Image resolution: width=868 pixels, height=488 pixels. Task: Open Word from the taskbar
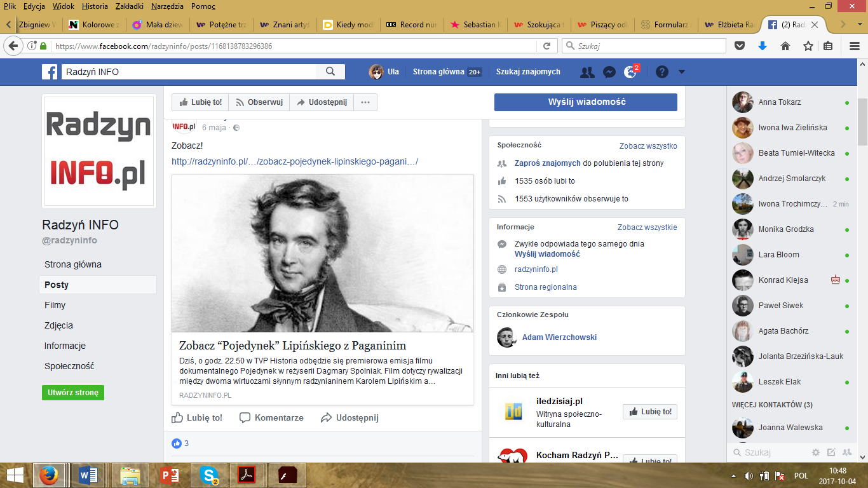coord(90,475)
